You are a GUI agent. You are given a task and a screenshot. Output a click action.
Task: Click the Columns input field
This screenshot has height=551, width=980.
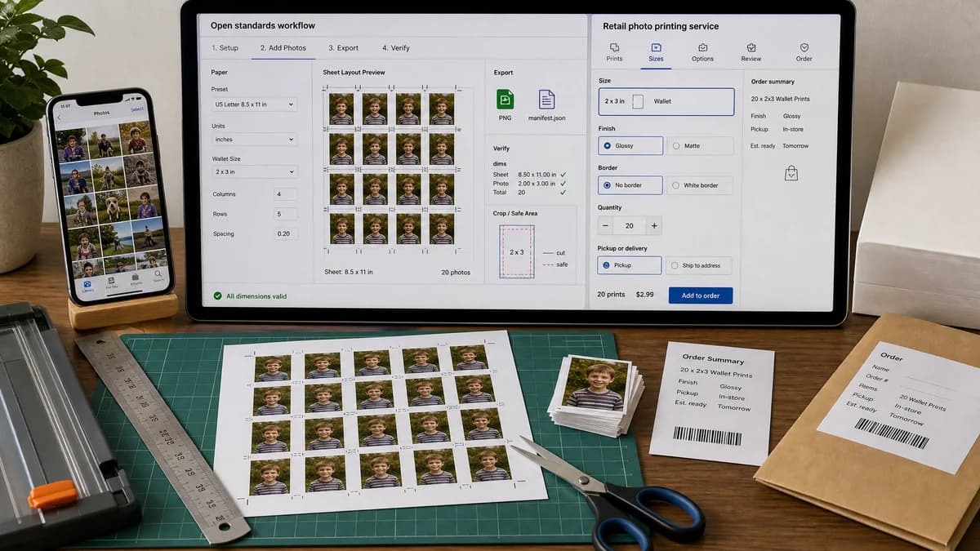(x=286, y=194)
